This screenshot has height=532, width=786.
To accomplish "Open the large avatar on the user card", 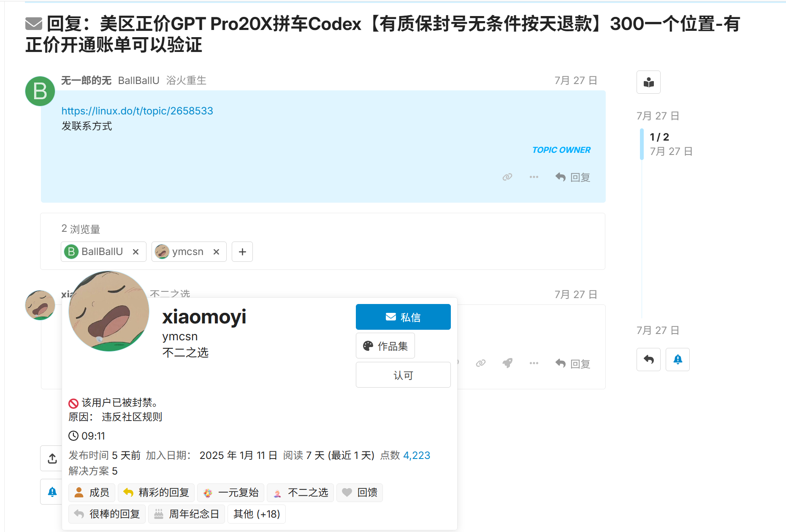I will [109, 311].
